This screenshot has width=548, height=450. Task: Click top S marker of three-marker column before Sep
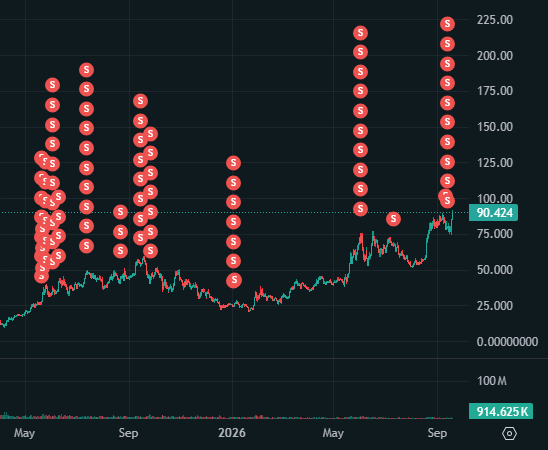[x=121, y=212]
